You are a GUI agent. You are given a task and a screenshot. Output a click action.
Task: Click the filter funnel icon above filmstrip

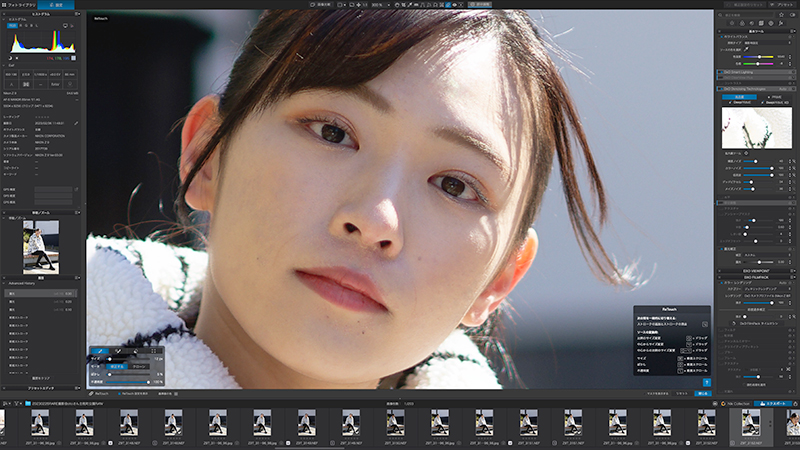16,404
